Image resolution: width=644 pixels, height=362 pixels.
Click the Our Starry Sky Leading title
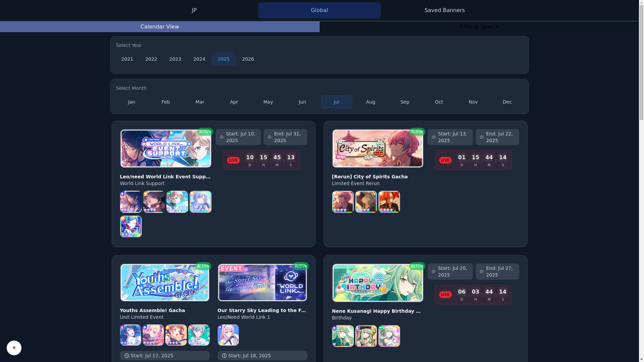click(262, 310)
